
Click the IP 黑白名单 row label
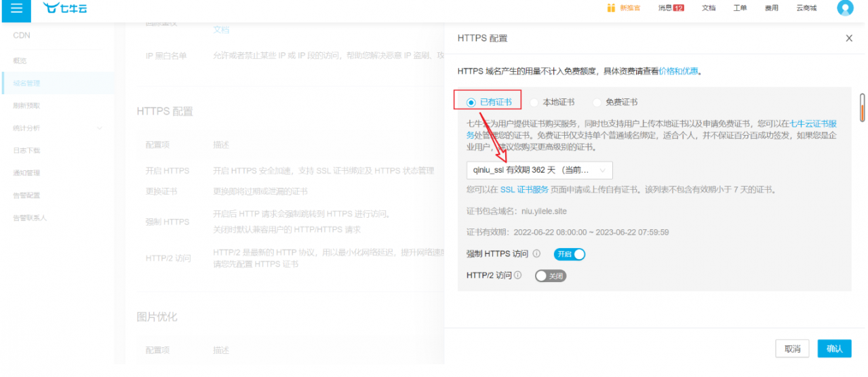[x=166, y=56]
